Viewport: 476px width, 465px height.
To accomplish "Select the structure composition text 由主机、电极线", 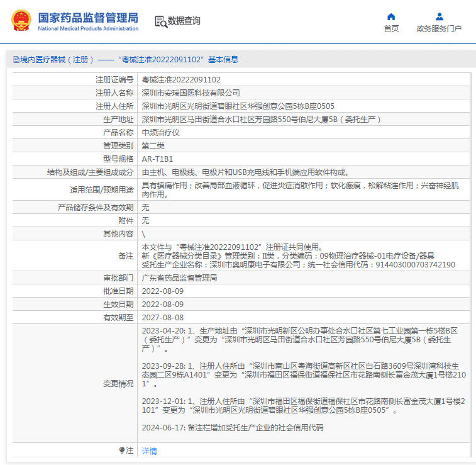I will [x=245, y=172].
